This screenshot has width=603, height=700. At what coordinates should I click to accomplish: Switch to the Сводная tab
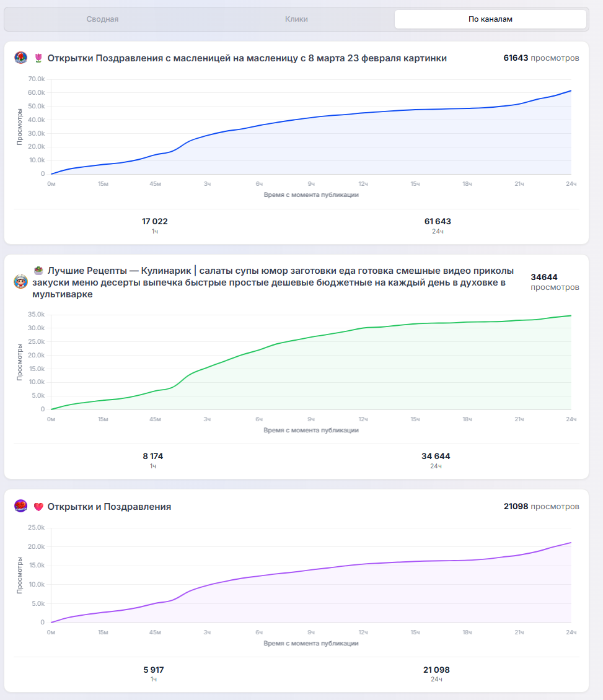tap(102, 19)
